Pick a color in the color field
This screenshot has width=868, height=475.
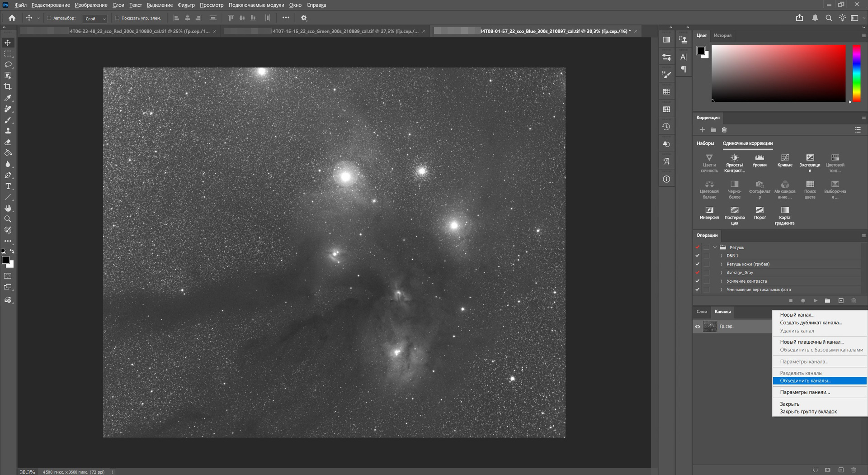[x=778, y=73]
